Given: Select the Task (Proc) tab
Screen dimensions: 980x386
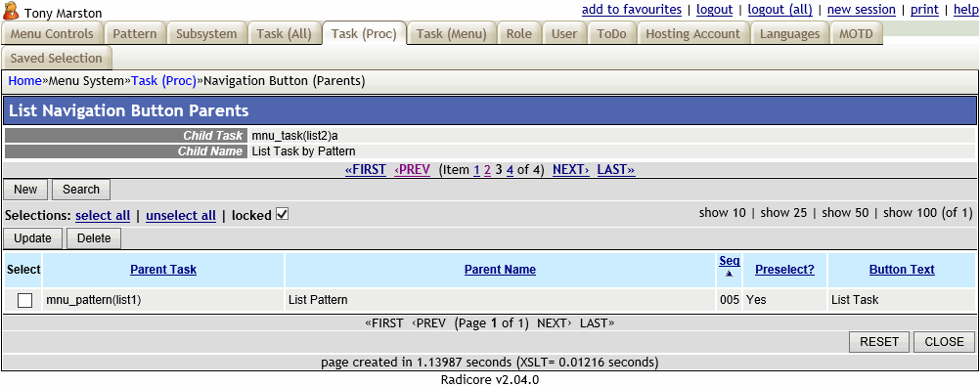Looking at the screenshot, I should [x=365, y=34].
